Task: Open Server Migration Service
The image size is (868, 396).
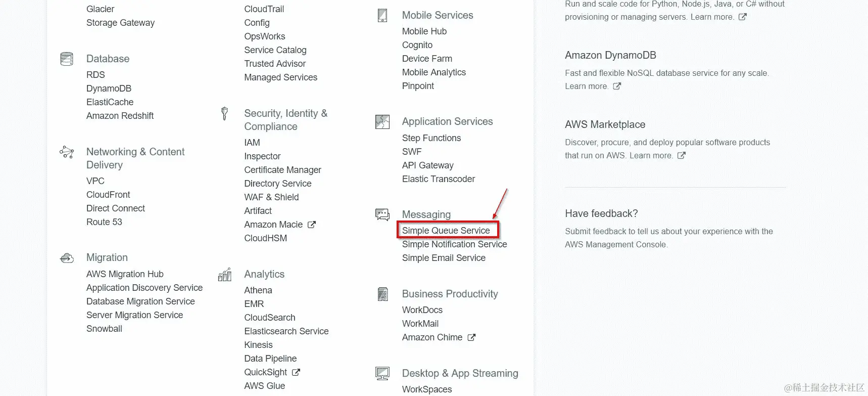Action: 134,315
